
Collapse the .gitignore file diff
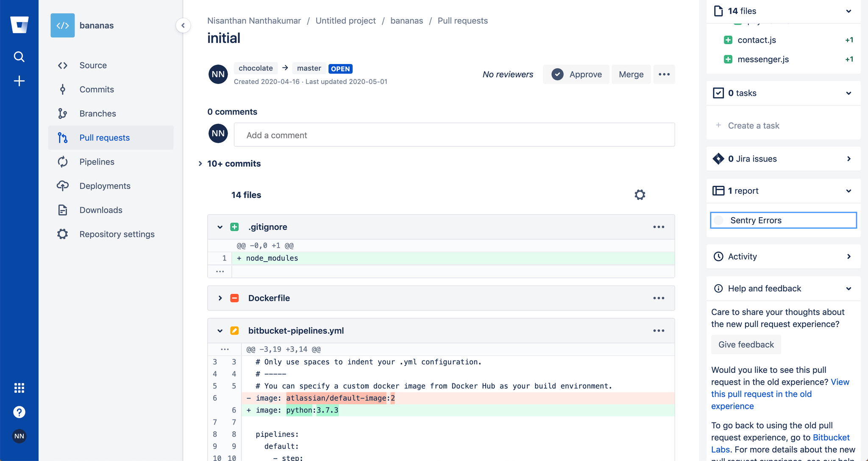(x=220, y=227)
